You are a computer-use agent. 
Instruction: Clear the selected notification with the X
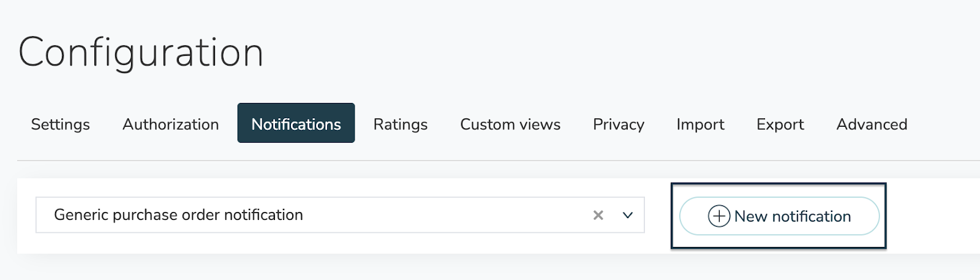[x=598, y=215]
